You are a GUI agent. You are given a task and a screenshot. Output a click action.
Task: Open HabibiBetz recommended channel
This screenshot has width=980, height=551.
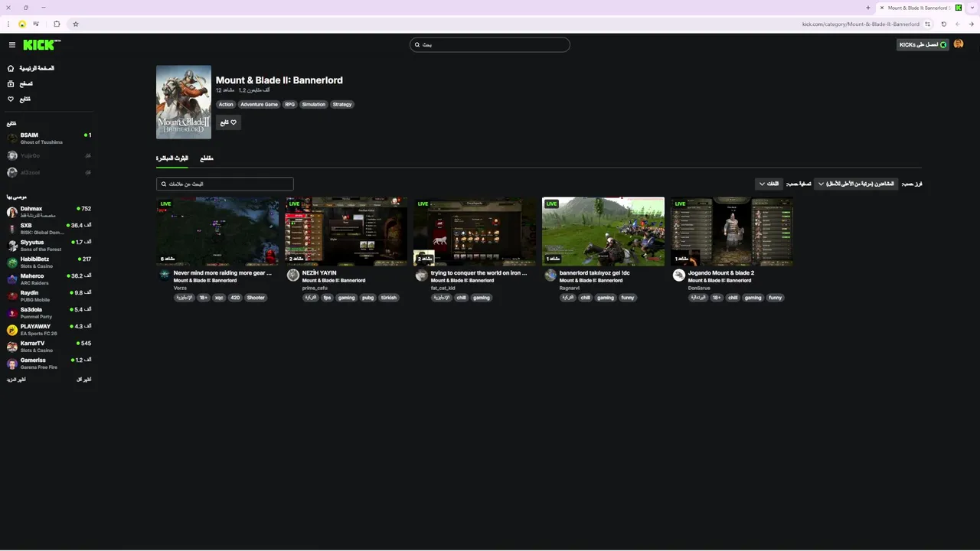[49, 262]
